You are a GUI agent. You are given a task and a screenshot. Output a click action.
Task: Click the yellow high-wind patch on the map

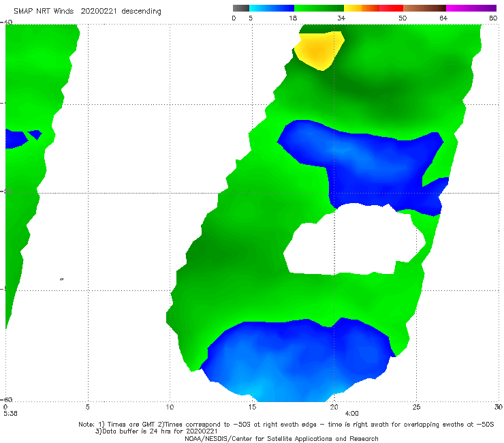[x=318, y=51]
